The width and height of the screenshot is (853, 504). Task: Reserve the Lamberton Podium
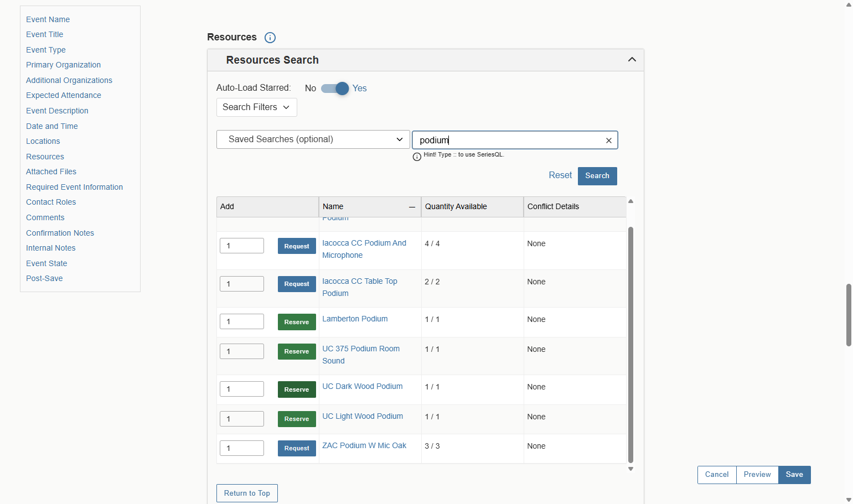[297, 322]
